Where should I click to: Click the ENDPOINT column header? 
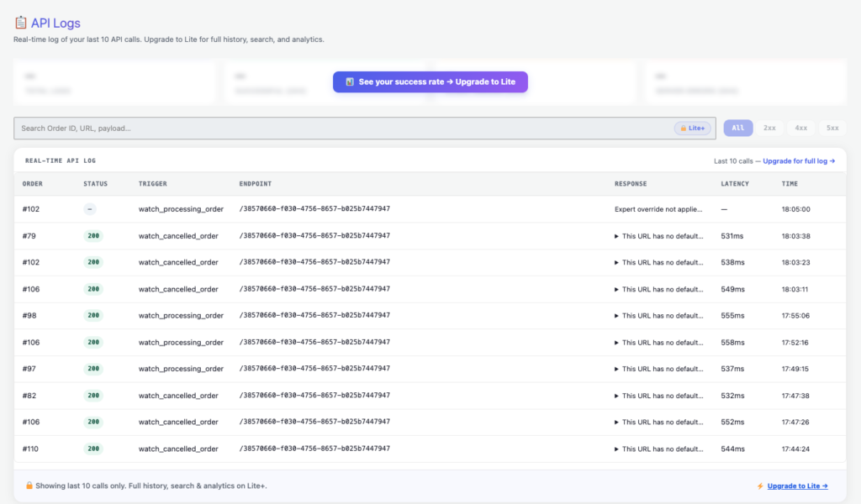[256, 184]
